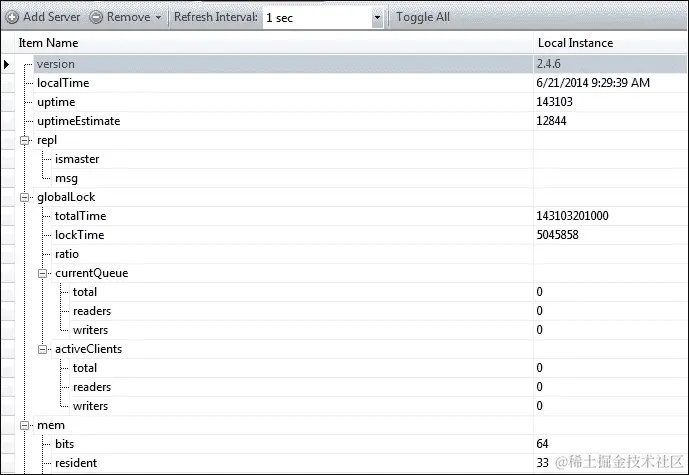The width and height of the screenshot is (689, 475).
Task: Click the totalTime value 143103201000
Action: point(573,216)
